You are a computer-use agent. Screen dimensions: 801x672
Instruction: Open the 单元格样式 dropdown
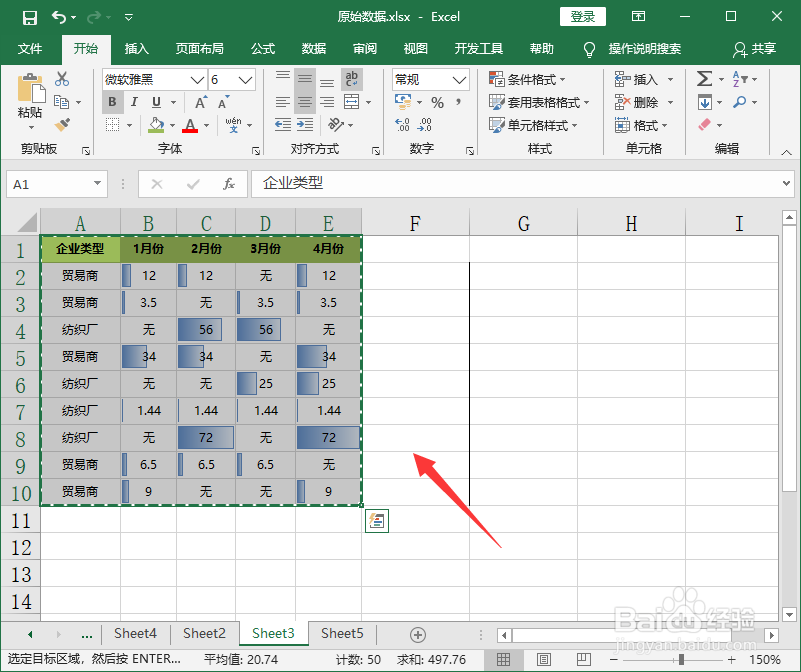click(533, 125)
